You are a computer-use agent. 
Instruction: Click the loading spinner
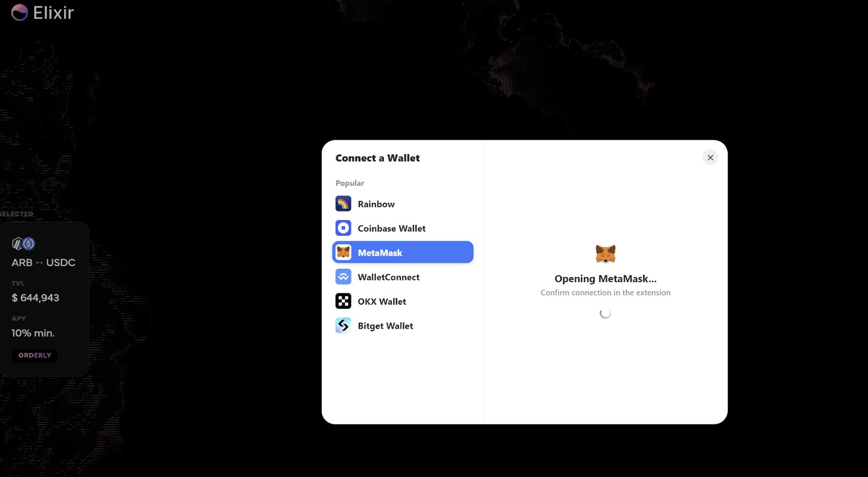(x=605, y=313)
